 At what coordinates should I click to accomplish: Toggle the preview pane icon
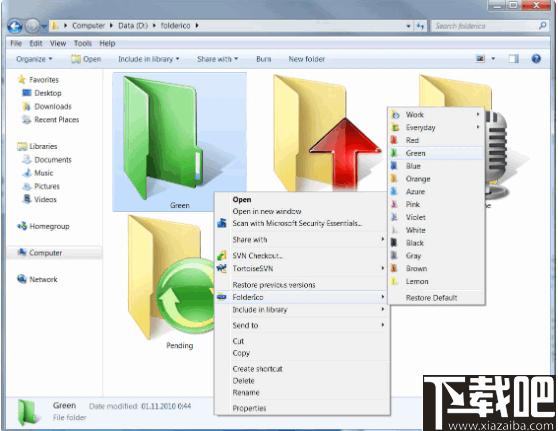pos(513,59)
